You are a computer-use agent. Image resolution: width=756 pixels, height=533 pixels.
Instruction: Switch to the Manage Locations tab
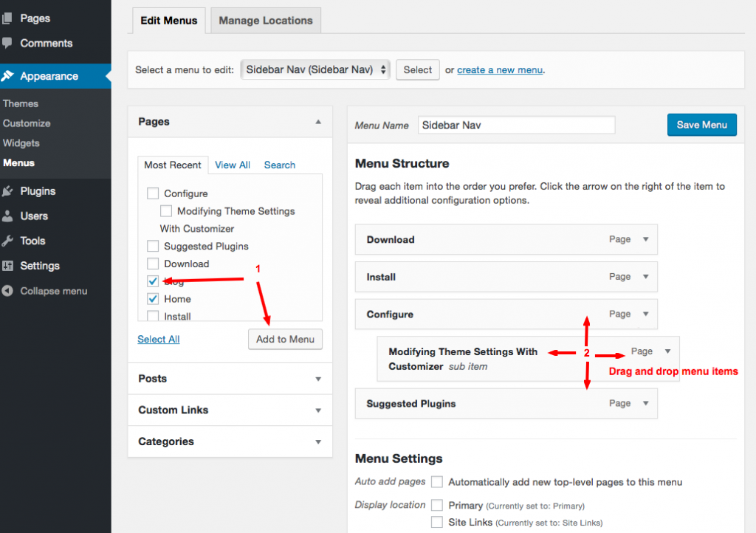(266, 21)
